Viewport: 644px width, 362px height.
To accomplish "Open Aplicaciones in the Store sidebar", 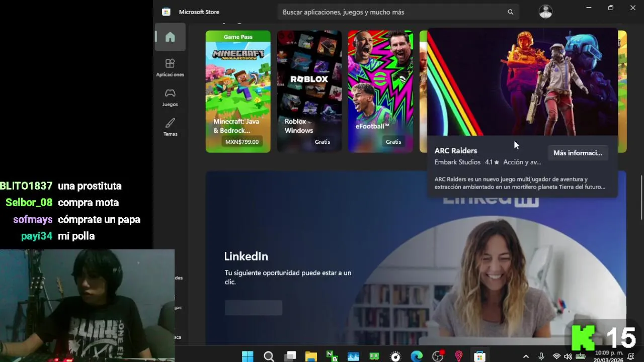I will point(170,67).
